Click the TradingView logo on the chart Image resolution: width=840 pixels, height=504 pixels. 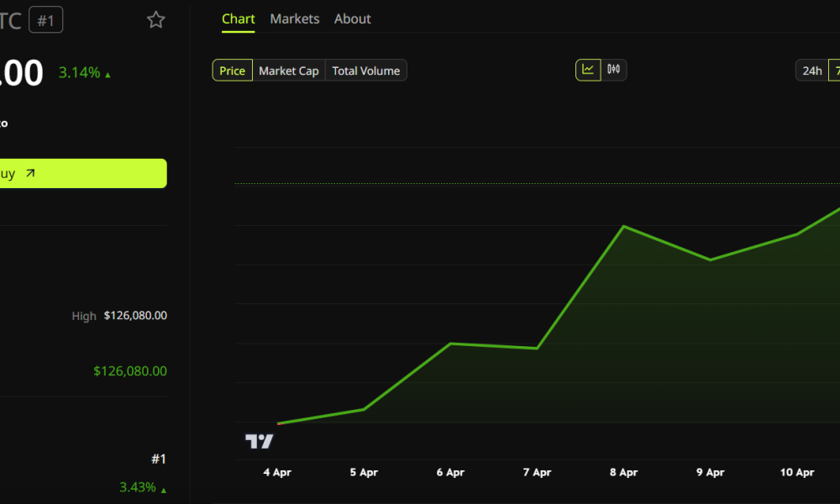[x=259, y=442]
